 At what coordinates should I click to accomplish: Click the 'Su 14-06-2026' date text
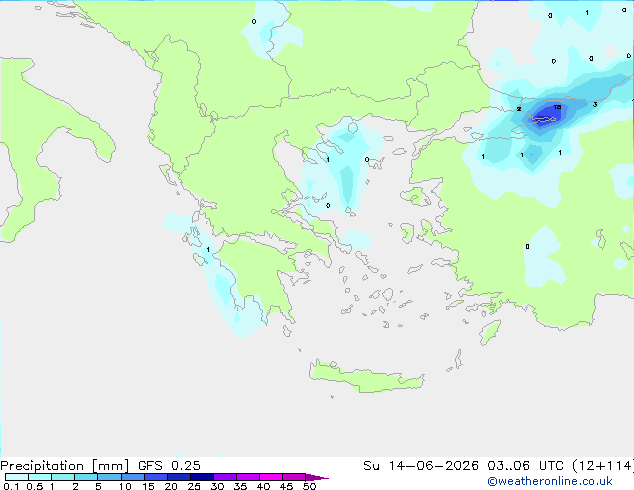click(x=421, y=466)
